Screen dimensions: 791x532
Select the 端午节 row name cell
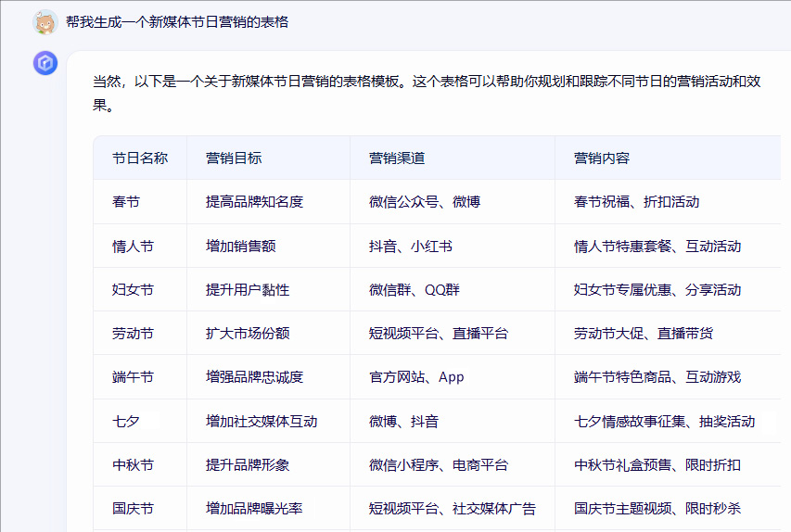(133, 377)
